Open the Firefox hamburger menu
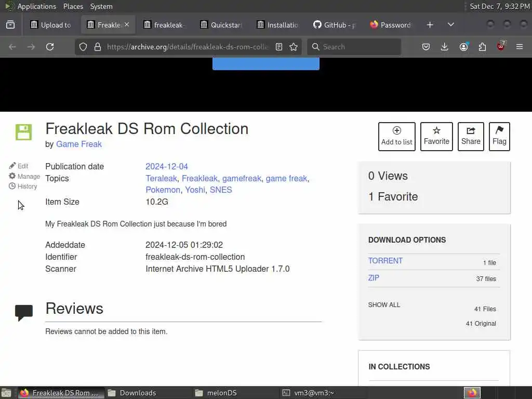This screenshot has height=399, width=532. (520, 47)
